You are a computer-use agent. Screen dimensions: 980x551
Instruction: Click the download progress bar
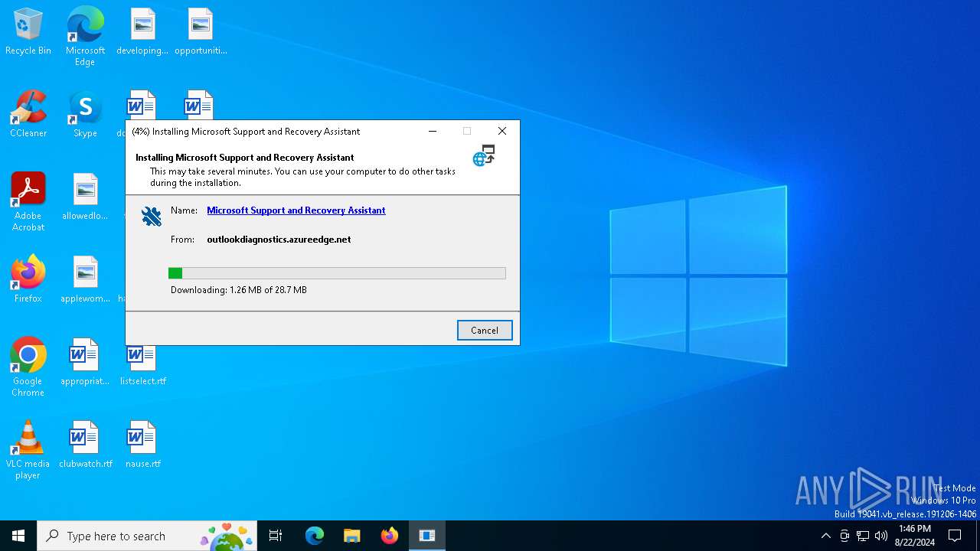(337, 273)
